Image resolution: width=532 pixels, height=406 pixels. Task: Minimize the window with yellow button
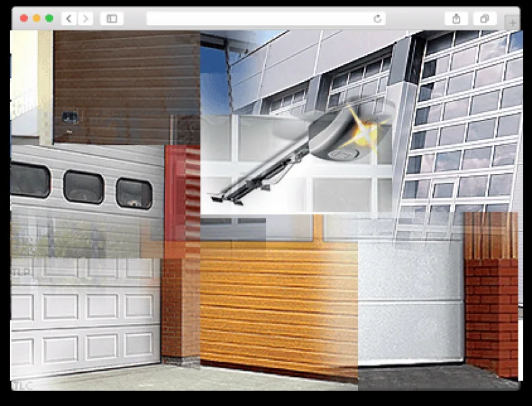pyautogui.click(x=37, y=18)
